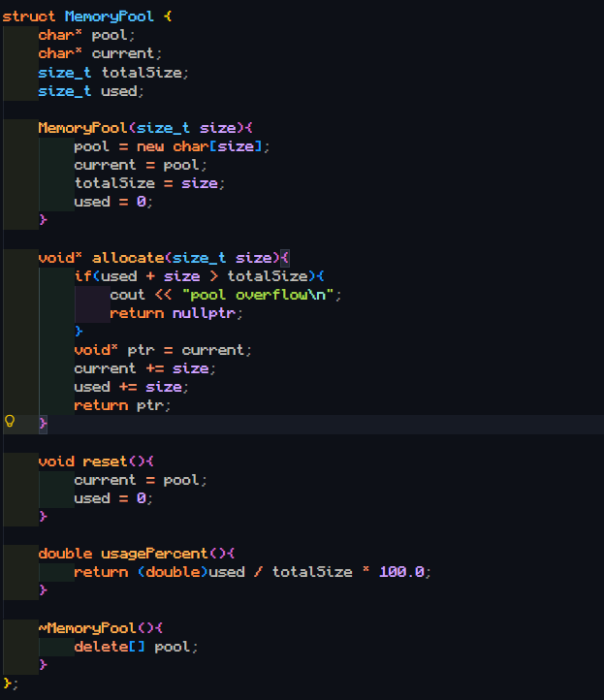
Task: Select the "totalSize = size;" assignment line
Action: coord(149,183)
